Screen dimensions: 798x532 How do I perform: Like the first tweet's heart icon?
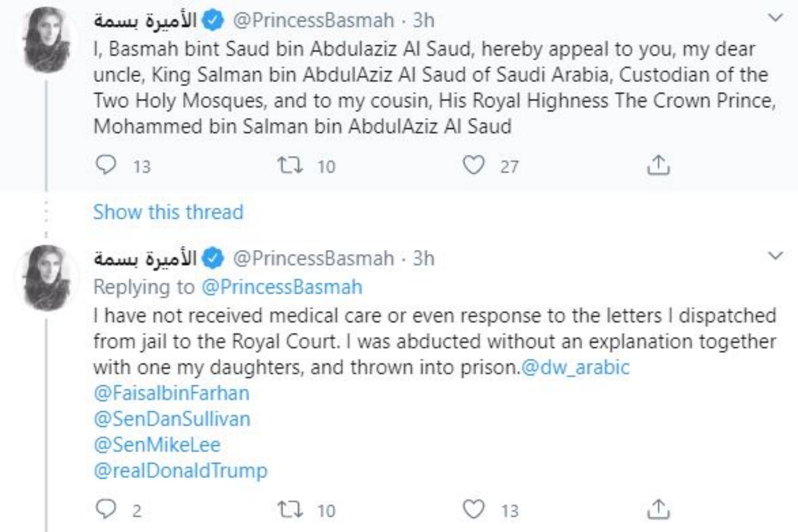[473, 165]
